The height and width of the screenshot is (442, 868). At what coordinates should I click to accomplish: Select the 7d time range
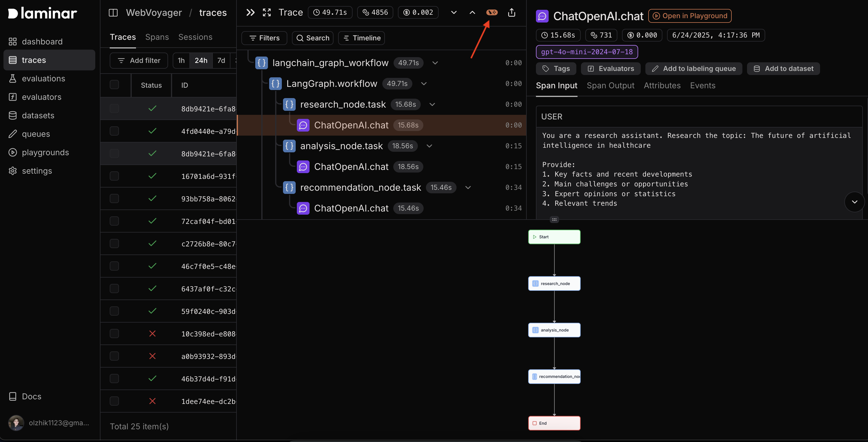221,61
